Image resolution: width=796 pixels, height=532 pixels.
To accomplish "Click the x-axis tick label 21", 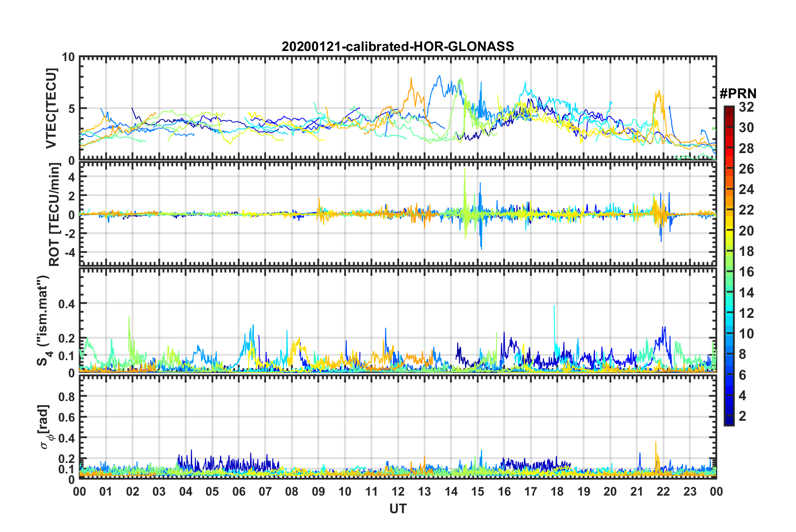I will click(x=637, y=491).
